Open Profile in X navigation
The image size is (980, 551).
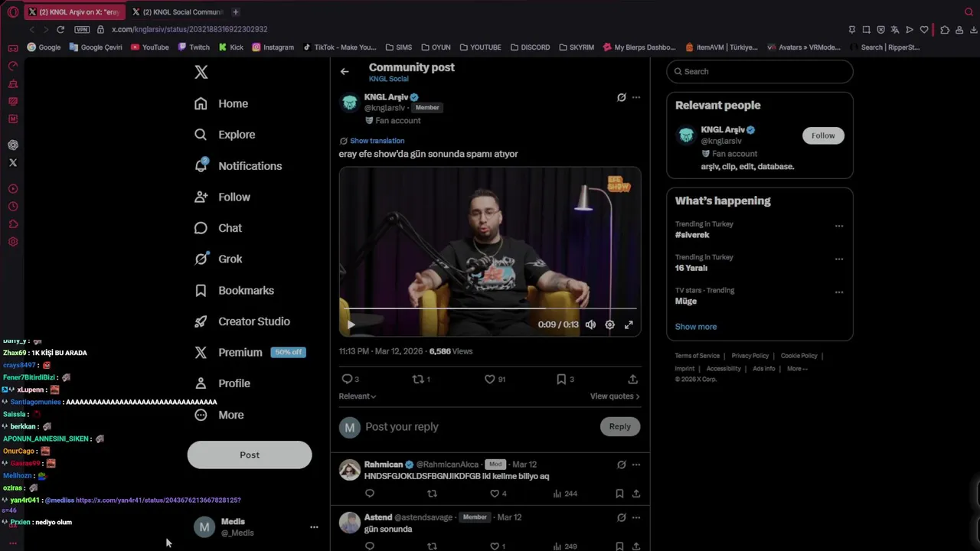tap(222, 383)
